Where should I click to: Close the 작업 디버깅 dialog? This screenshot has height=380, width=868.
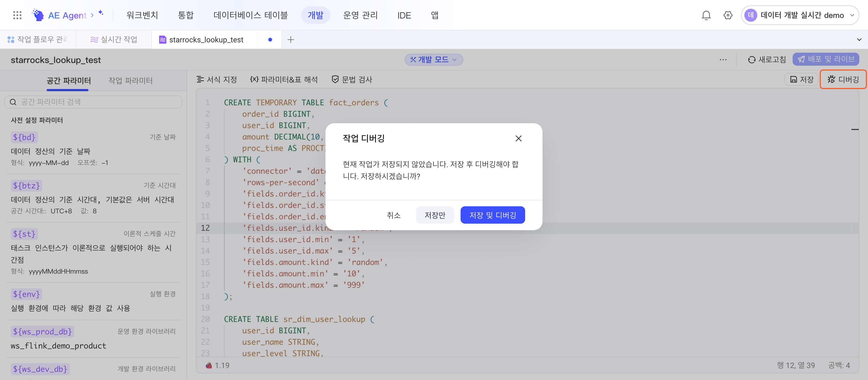pos(519,139)
